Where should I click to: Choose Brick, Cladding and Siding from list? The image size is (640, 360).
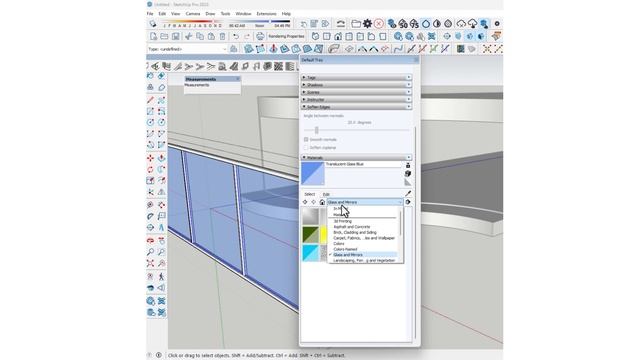tap(355, 232)
